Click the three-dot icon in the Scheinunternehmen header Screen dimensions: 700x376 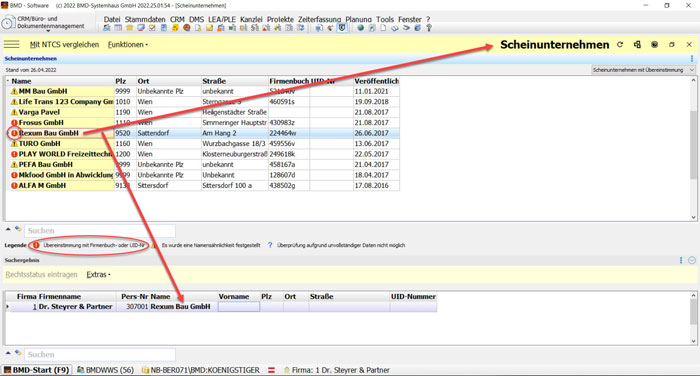click(x=692, y=58)
